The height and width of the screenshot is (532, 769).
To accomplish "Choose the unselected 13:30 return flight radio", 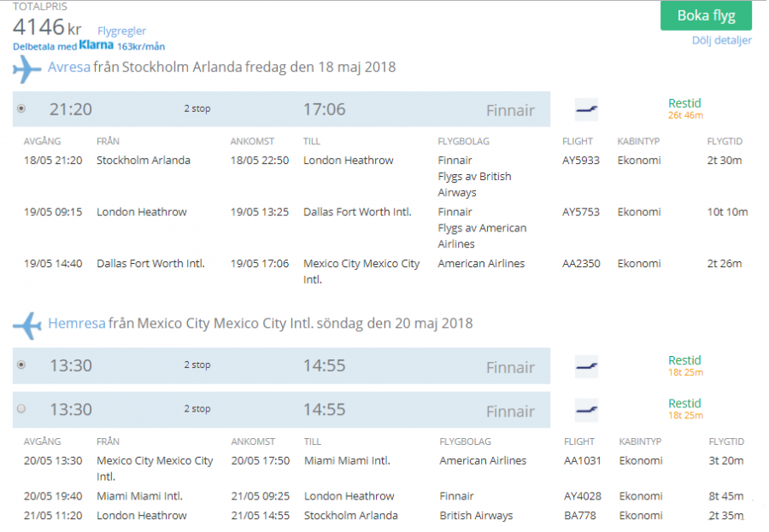I will point(21,409).
